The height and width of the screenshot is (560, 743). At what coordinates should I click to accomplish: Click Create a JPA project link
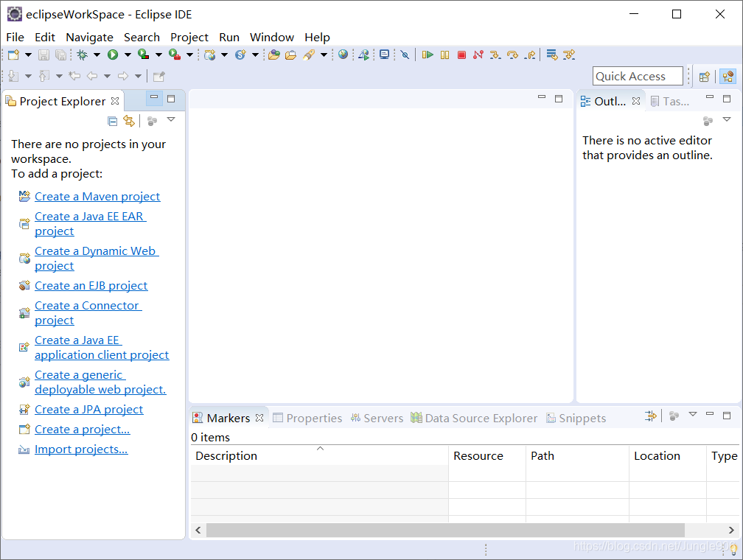88,410
